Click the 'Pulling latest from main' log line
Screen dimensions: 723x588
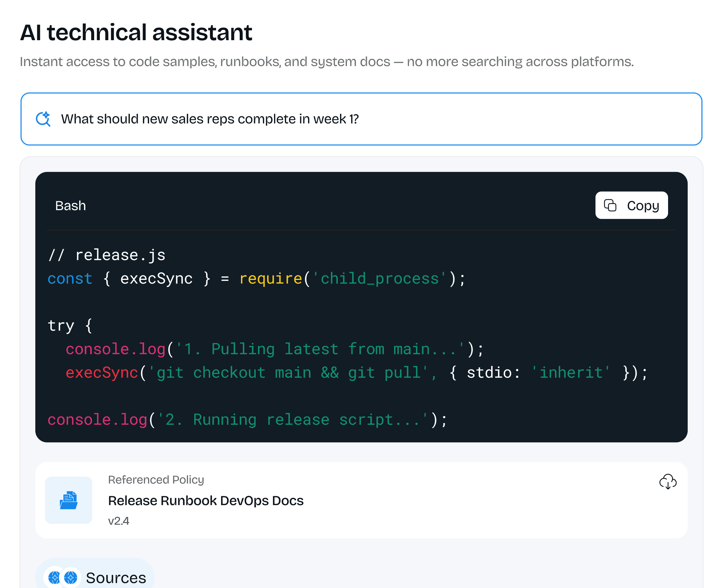(274, 349)
